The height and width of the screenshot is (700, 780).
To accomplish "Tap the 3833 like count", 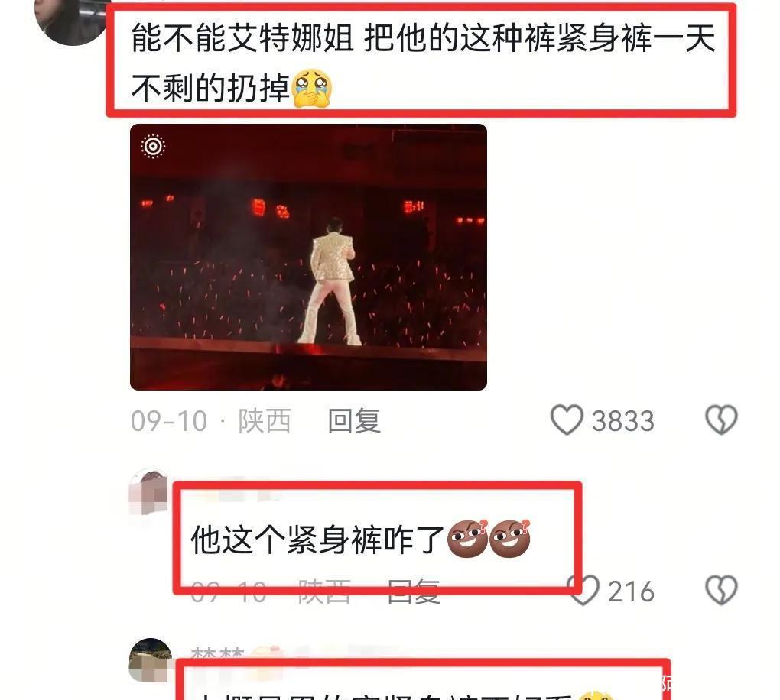I will pyautogui.click(x=622, y=422).
